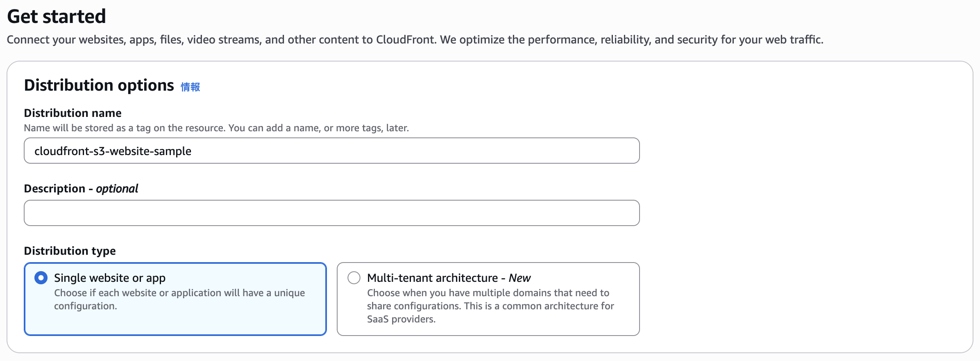Click the 'Single website or app' option title
Screen dimensions: 980x361
[x=110, y=278]
